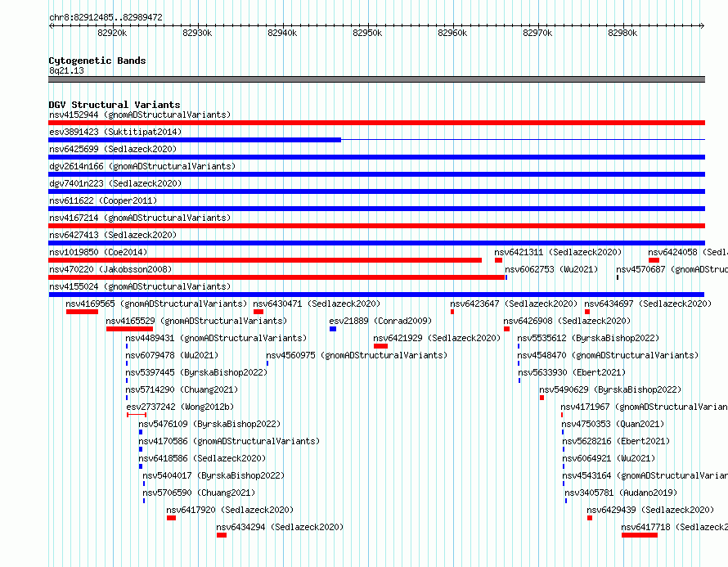Click nsv5476109 ByrskaBishop2022 label
The height and width of the screenshot is (567, 728).
pyautogui.click(x=209, y=424)
